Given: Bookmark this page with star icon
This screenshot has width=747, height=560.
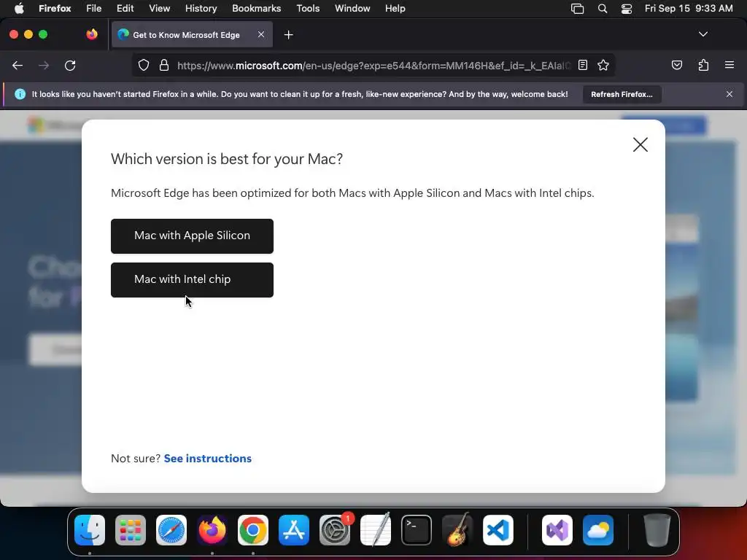Looking at the screenshot, I should point(603,65).
